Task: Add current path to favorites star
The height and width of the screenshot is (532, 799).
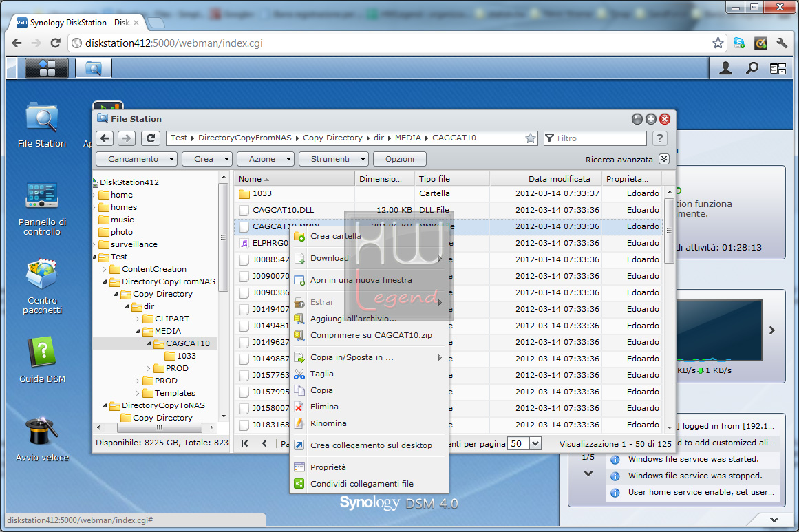Action: coord(531,138)
